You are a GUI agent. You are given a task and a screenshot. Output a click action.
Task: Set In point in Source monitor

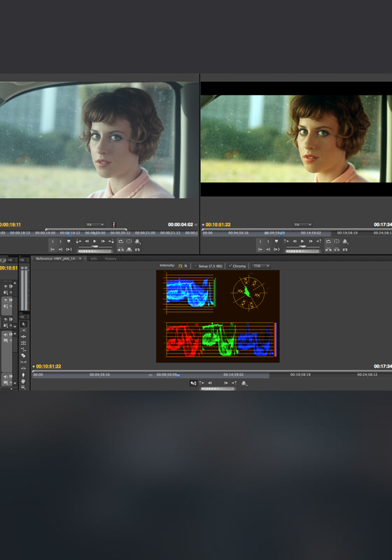(52, 241)
